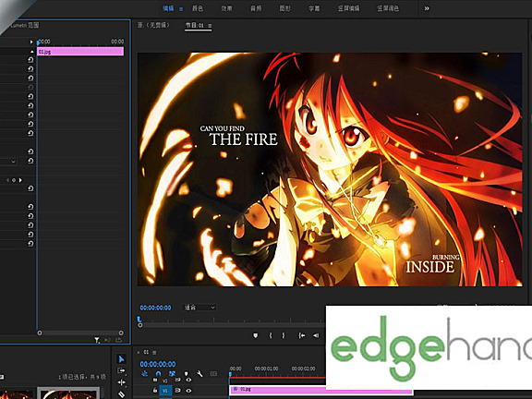Add a marker from timeline header
This screenshot has height=399, width=532.
tap(186, 374)
